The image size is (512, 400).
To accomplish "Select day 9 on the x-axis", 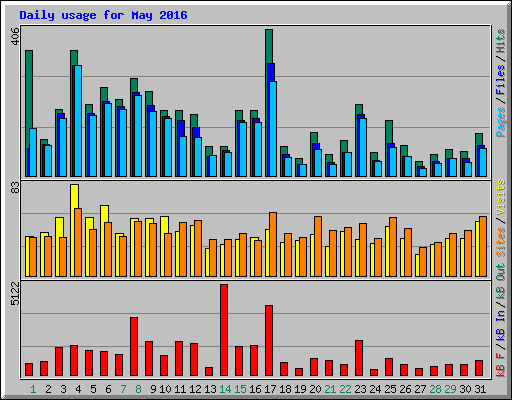I will 153,389.
